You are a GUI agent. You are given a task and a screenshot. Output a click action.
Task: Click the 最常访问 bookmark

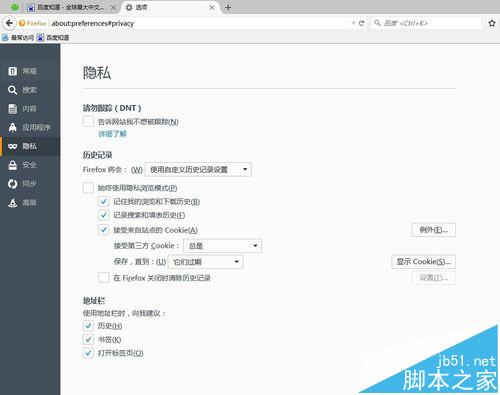(x=18, y=37)
